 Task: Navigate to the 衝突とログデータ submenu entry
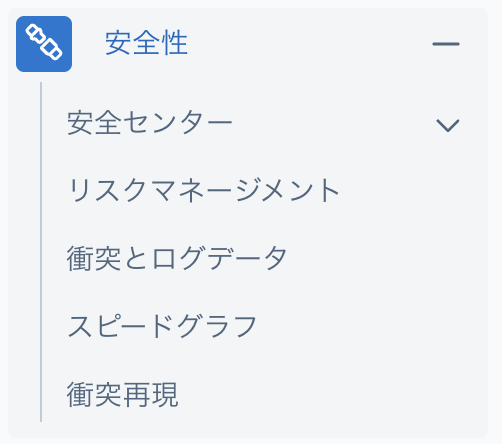tap(177, 258)
